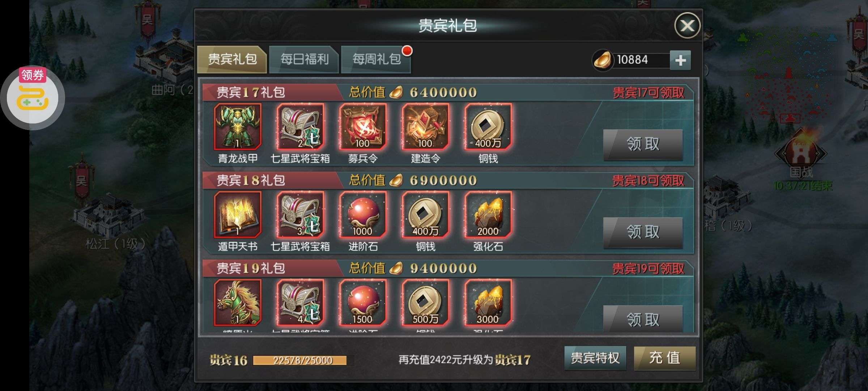Tap the 遁甲天书 book item icon
868x391 pixels.
click(x=238, y=215)
